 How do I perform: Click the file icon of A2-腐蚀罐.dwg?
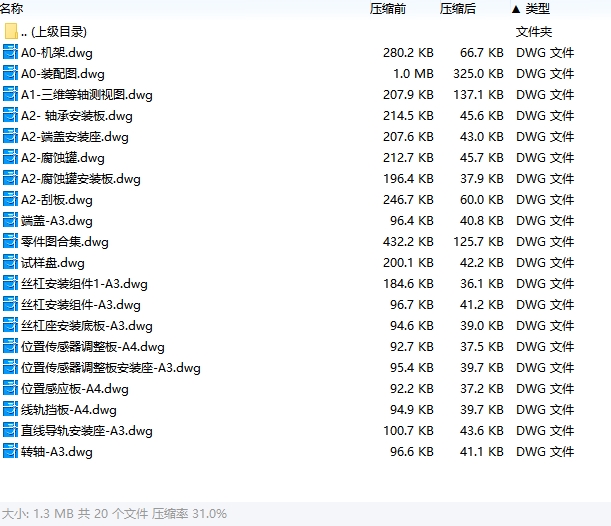pos(10,157)
